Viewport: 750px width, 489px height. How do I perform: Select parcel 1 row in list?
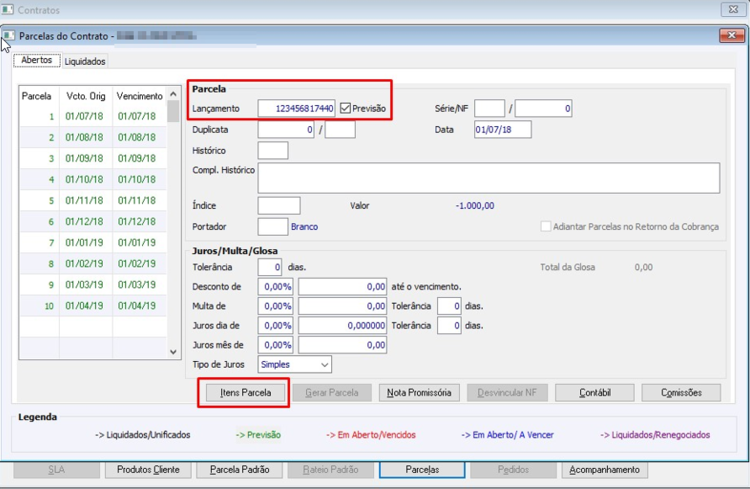[93, 116]
